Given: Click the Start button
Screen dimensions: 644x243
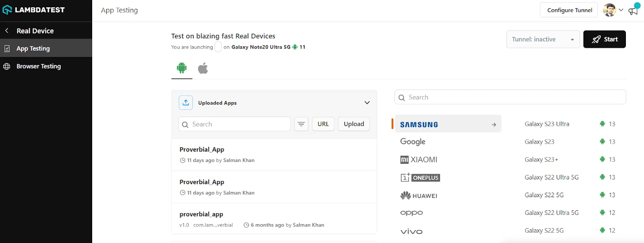Looking at the screenshot, I should [x=605, y=39].
